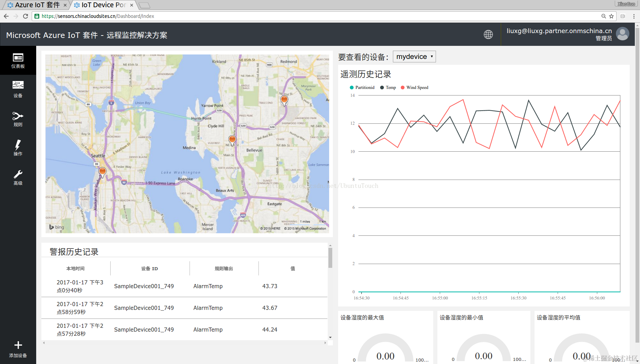Click the zoom magnifier icon in address bar
The width and height of the screenshot is (640, 364).
point(603,16)
